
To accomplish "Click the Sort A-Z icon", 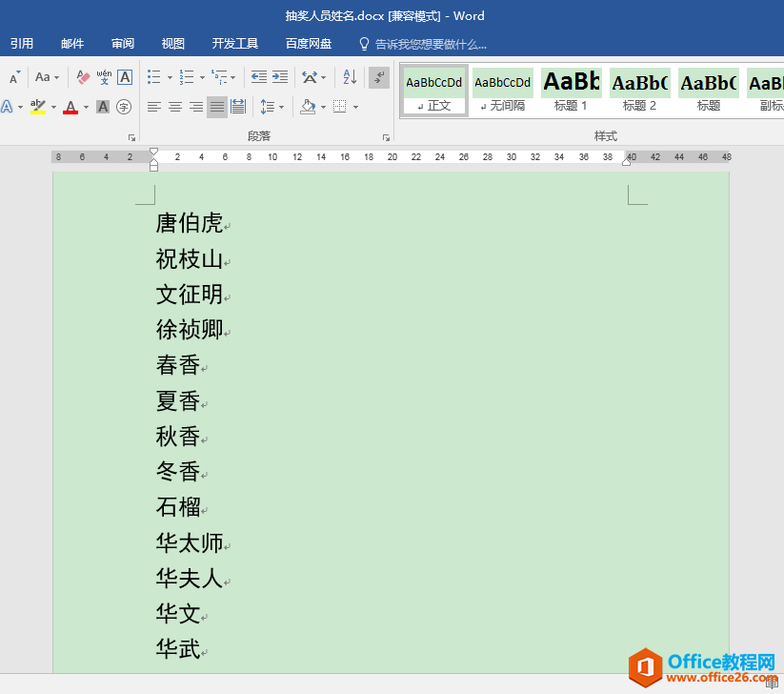I will coord(350,77).
